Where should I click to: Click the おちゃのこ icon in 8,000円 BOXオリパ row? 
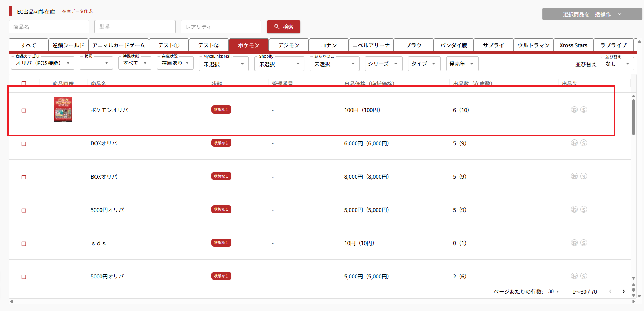[x=574, y=176]
